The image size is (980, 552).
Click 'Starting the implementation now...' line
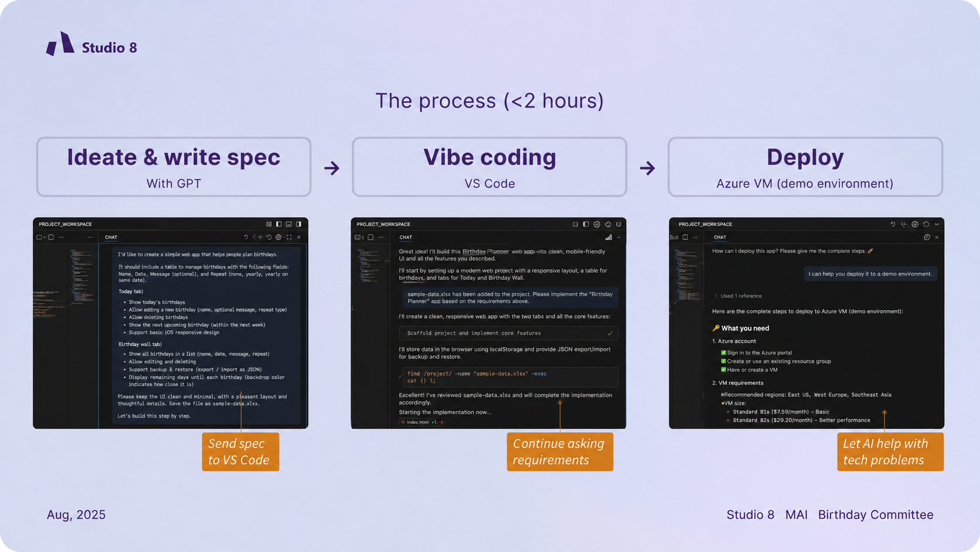click(445, 412)
